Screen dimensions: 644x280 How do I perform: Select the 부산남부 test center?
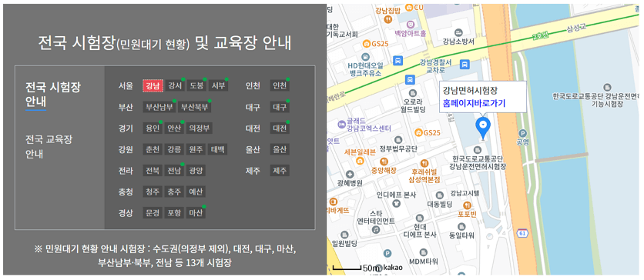159,108
